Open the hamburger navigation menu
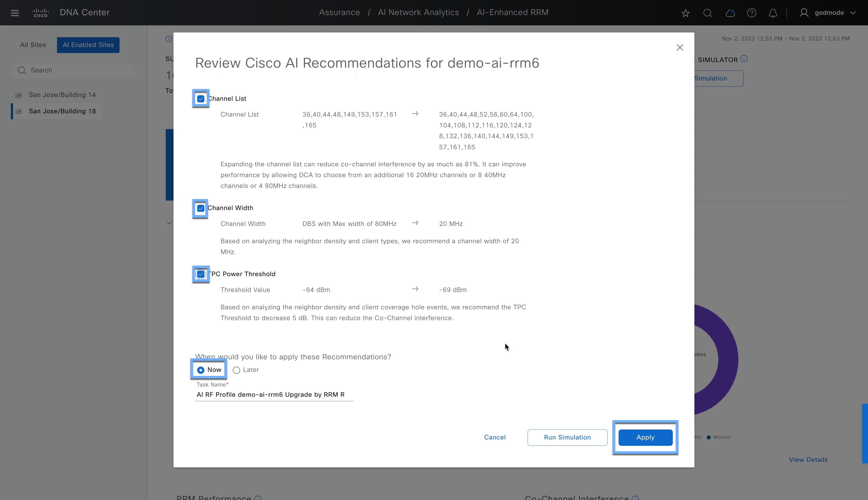 [15, 13]
